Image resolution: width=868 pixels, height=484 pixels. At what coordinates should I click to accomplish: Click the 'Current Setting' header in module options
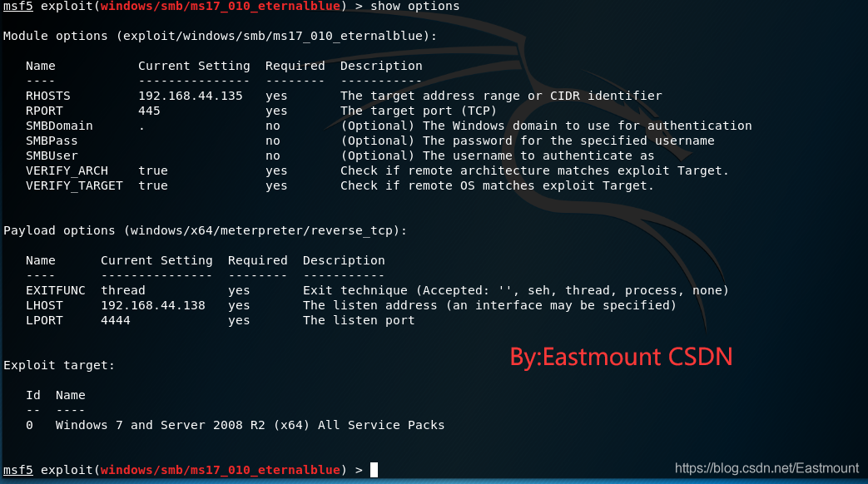194,66
